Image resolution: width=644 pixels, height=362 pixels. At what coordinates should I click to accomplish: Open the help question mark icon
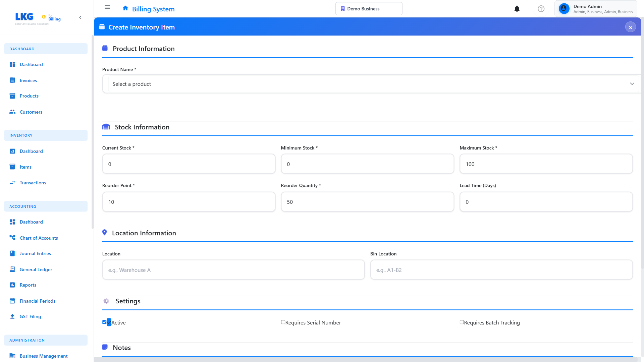click(x=541, y=9)
